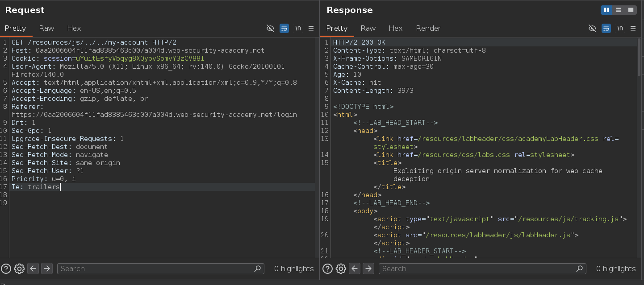Toggle \n newline display in Request panel
644x285 pixels.
[298, 28]
